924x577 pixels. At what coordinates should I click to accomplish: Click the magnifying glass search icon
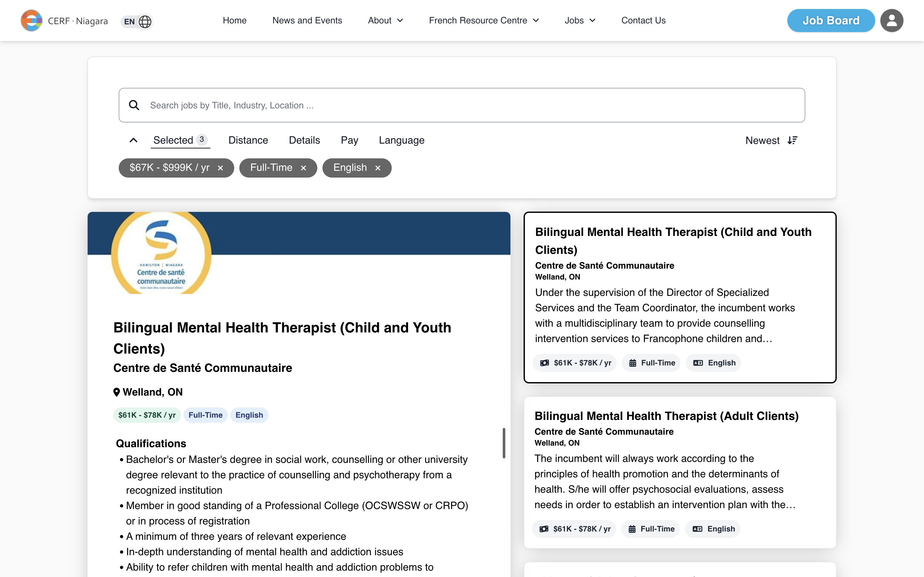point(134,105)
